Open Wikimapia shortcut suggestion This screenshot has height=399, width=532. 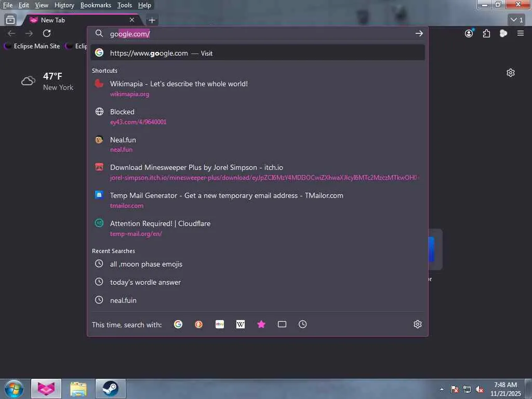pyautogui.click(x=258, y=88)
